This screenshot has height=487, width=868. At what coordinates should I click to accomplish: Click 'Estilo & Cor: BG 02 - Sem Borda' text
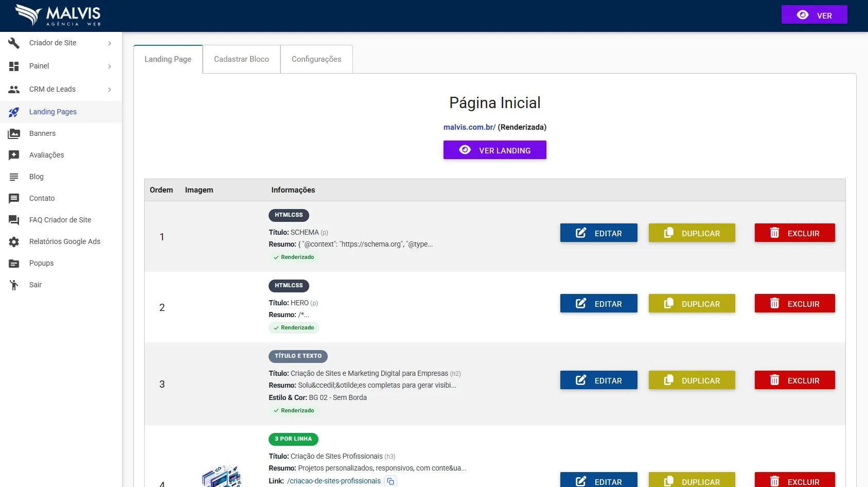[317, 398]
